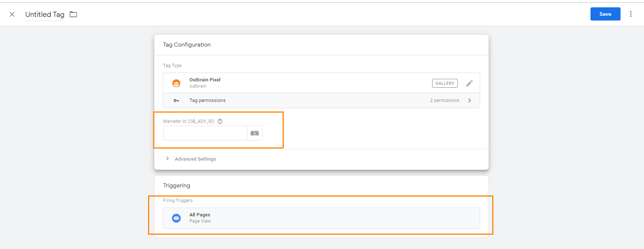This screenshot has width=644, height=249.
Task: Open the Tag permissions row
Action: coord(207,100)
